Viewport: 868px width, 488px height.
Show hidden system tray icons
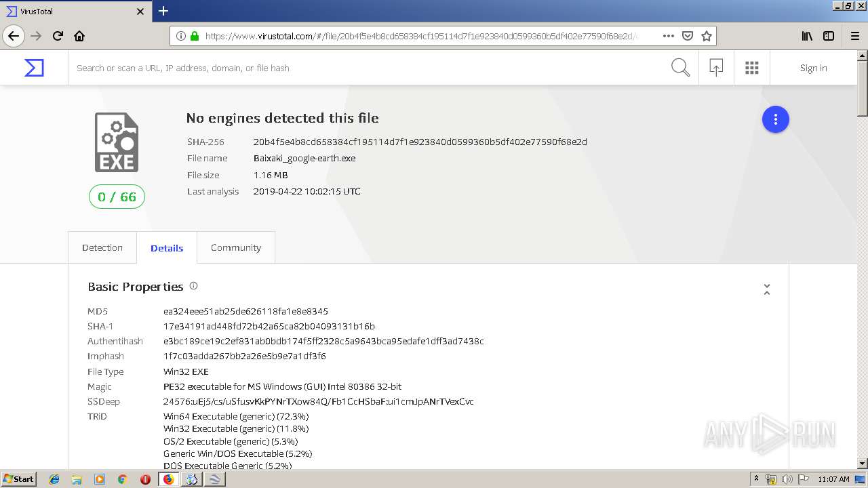756,479
